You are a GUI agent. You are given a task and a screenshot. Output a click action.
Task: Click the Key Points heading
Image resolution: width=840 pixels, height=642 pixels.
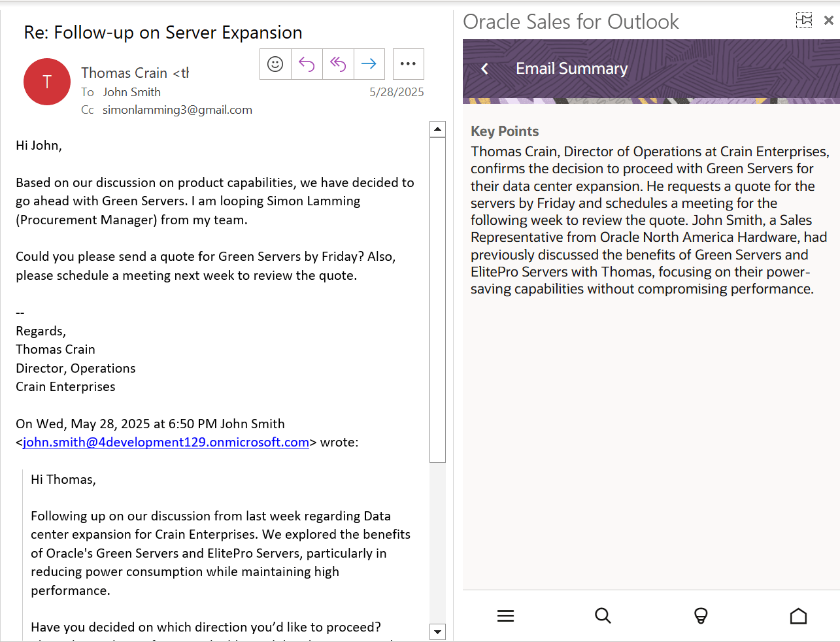point(505,131)
